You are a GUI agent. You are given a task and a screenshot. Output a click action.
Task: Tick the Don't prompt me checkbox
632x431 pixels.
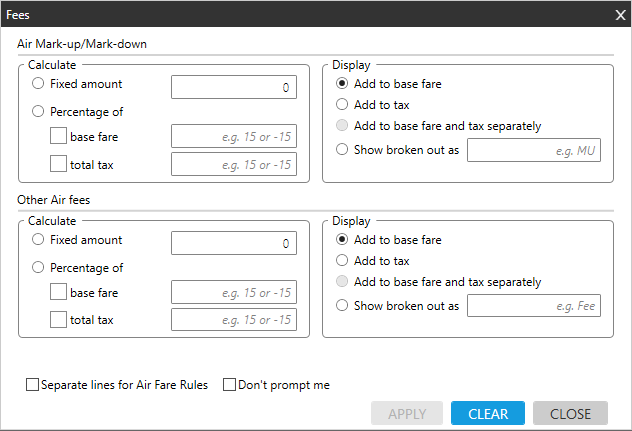(229, 385)
